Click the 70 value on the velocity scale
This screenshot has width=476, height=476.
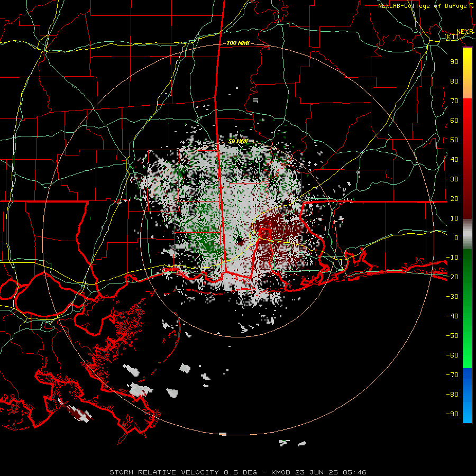click(x=454, y=101)
